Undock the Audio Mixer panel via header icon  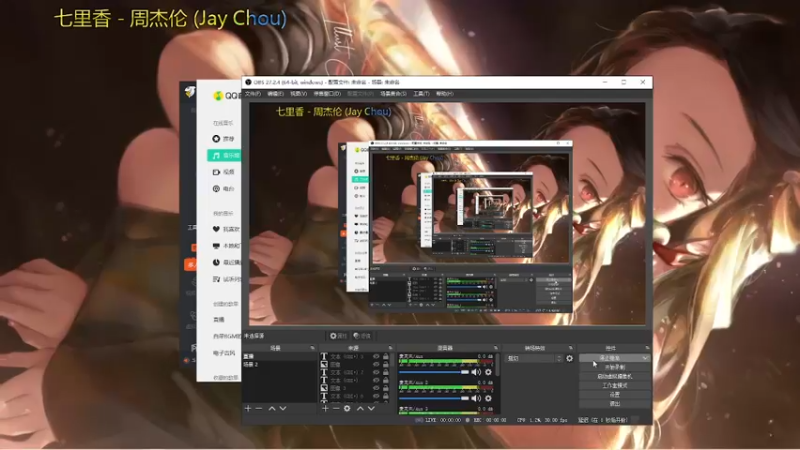[495, 348]
